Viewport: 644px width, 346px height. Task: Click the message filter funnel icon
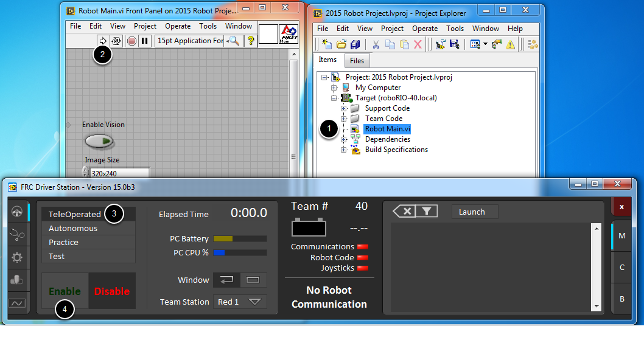point(427,212)
